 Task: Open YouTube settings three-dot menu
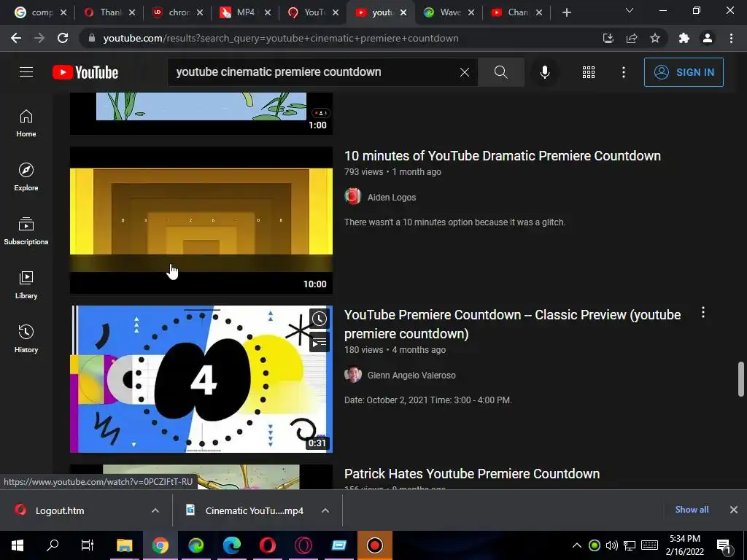624,72
